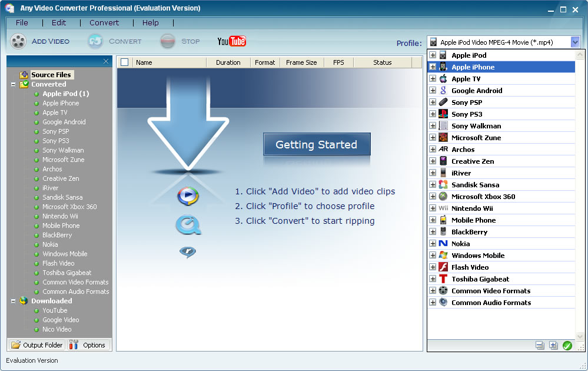
Task: Click the profile list scroll-up arrow
Action: tap(580, 55)
